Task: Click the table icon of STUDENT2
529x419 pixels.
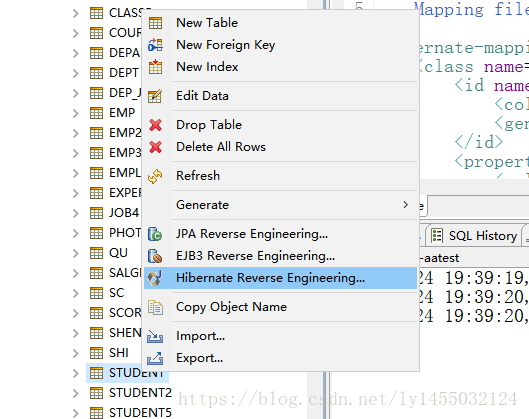Action: 96,393
